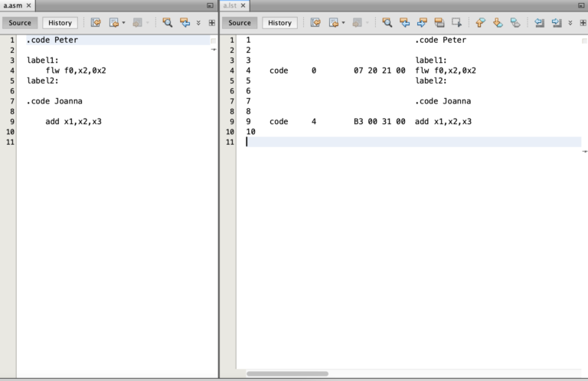The height and width of the screenshot is (381, 588).
Task: Expand hidden toolbar items chevron in a.asm
Action: click(x=198, y=23)
